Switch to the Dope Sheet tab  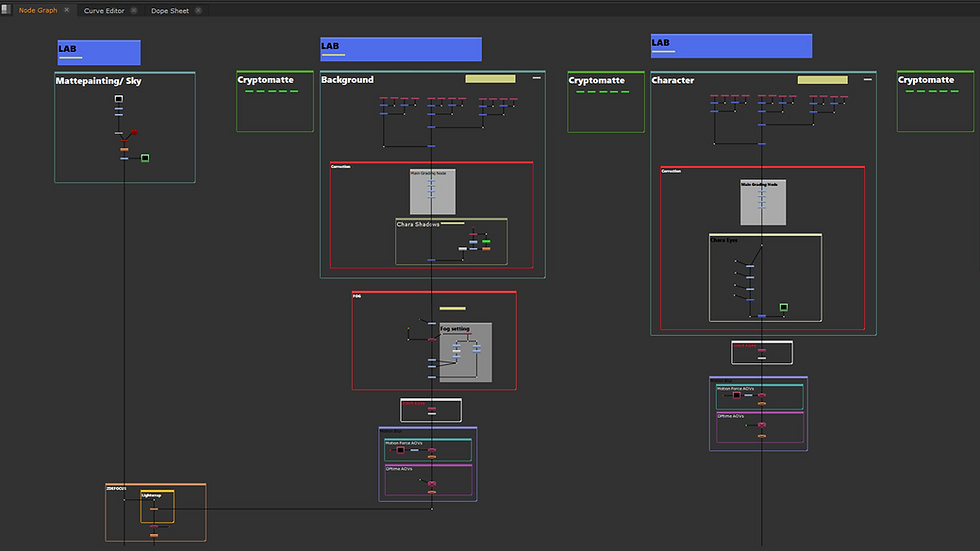(169, 11)
